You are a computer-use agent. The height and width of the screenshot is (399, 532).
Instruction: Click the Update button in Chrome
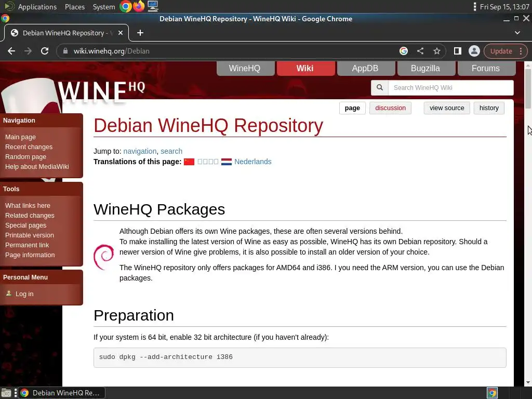point(501,51)
